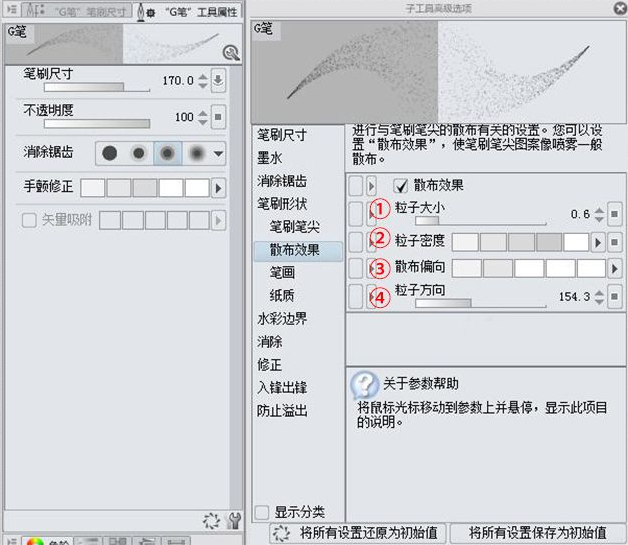Screen dimensions: 628x545
Task: Click the 笔刷尺寸 value stepper arrows
Action: coord(203,80)
